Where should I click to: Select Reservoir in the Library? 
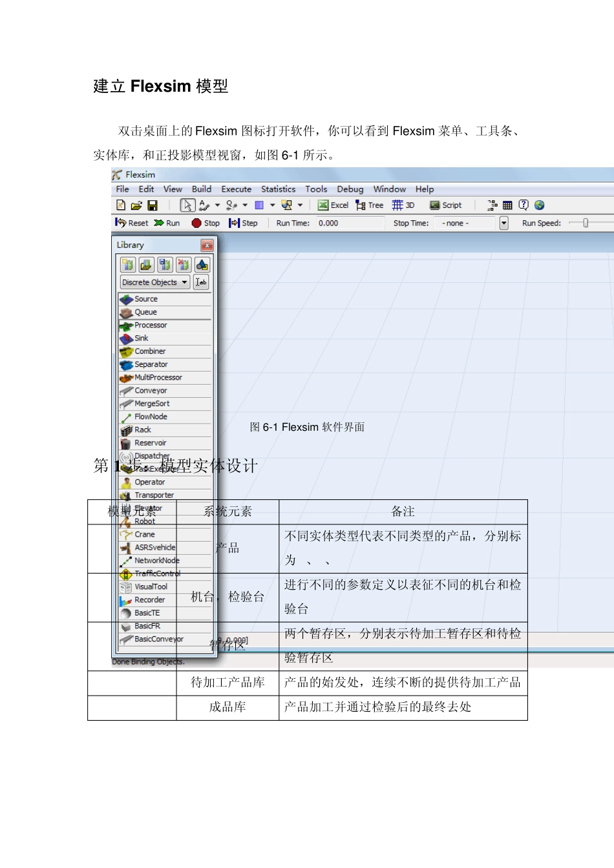point(165,443)
